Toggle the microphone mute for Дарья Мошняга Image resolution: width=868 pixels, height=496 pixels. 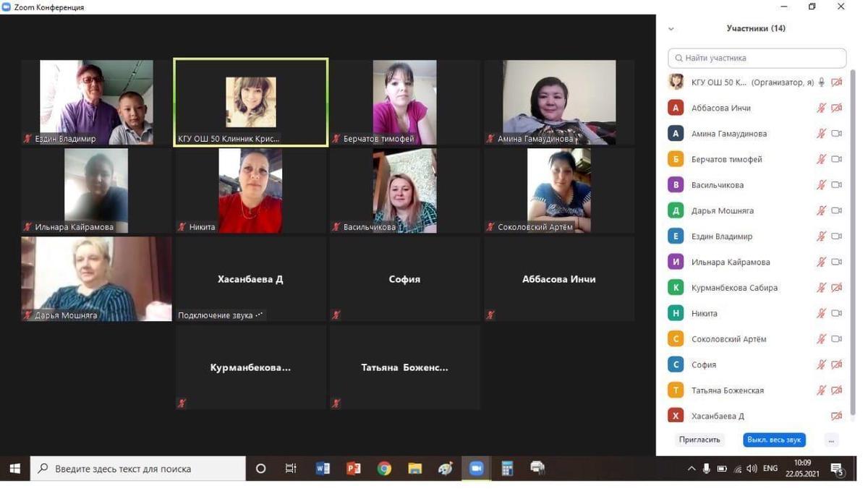coord(821,210)
